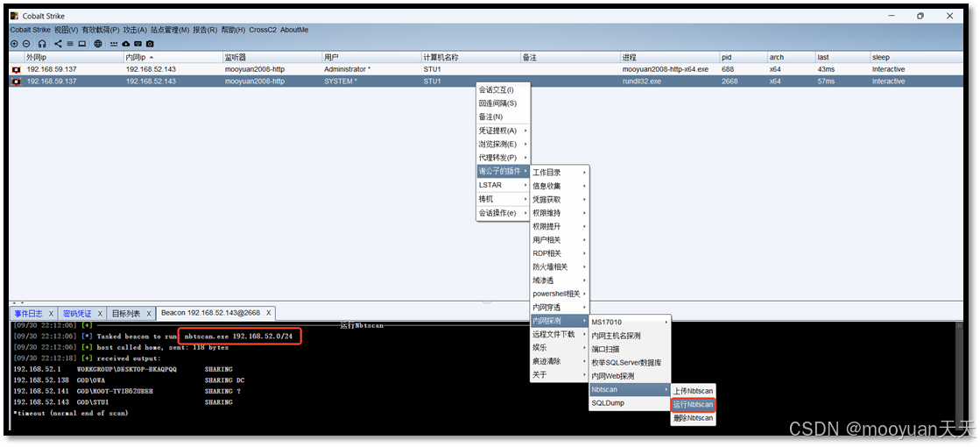Open downloads via cloud download icon
The image size is (980, 447).
tap(125, 44)
